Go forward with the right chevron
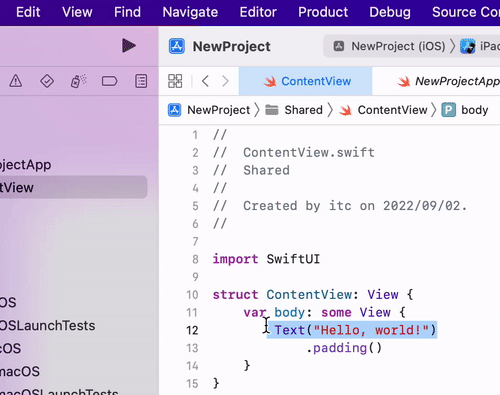 click(226, 81)
